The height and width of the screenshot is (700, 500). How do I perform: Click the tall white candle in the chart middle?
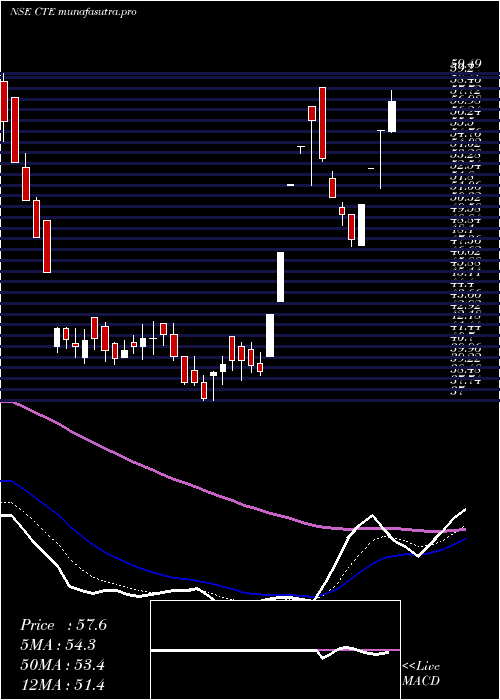(280, 277)
